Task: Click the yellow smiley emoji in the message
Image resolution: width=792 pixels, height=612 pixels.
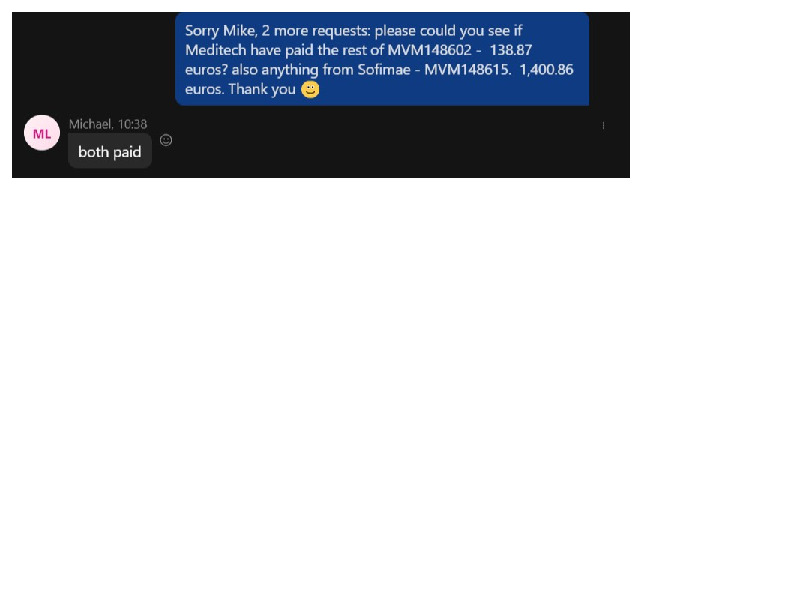Action: click(x=310, y=89)
